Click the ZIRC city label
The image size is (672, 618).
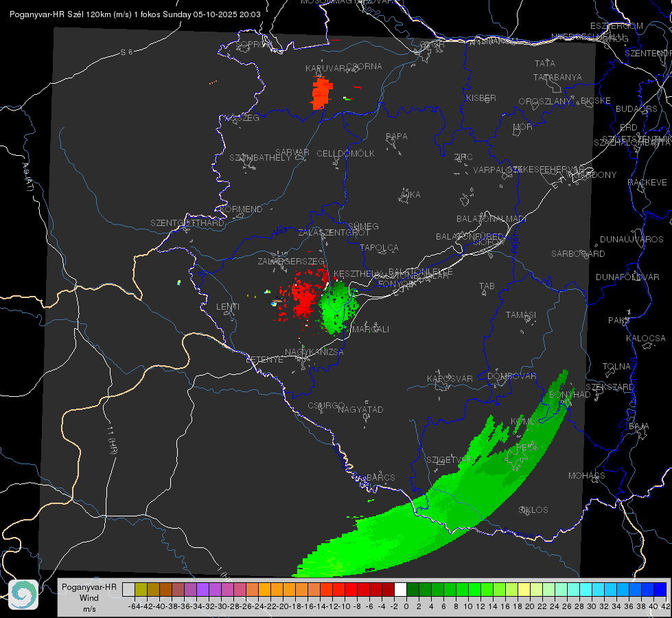pos(463,157)
